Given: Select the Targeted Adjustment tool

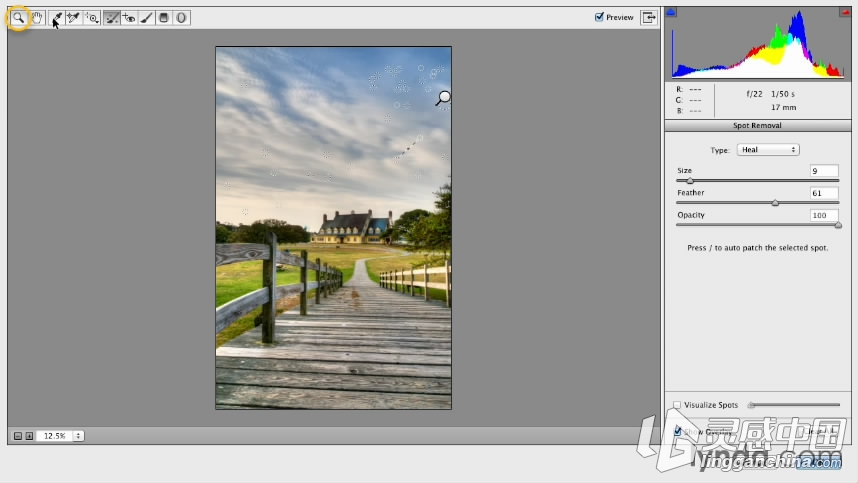Looking at the screenshot, I should click(x=91, y=18).
